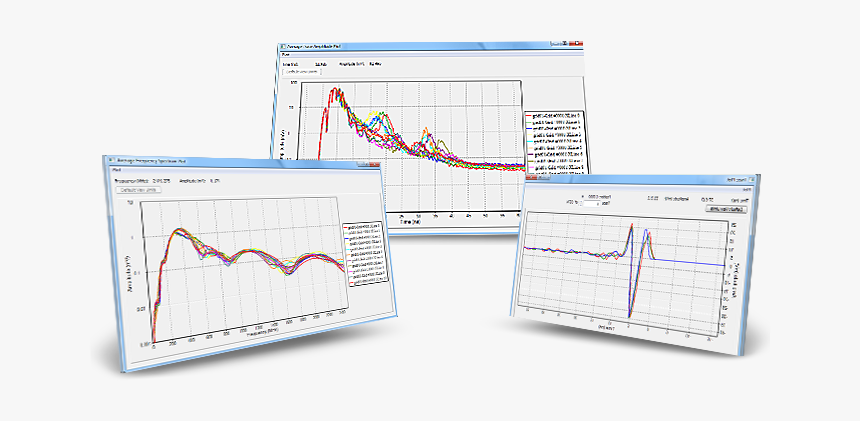Image resolution: width=860 pixels, height=421 pixels.
Task: Close the Average Frequency Spectrum Plot window
Action: pos(375,164)
